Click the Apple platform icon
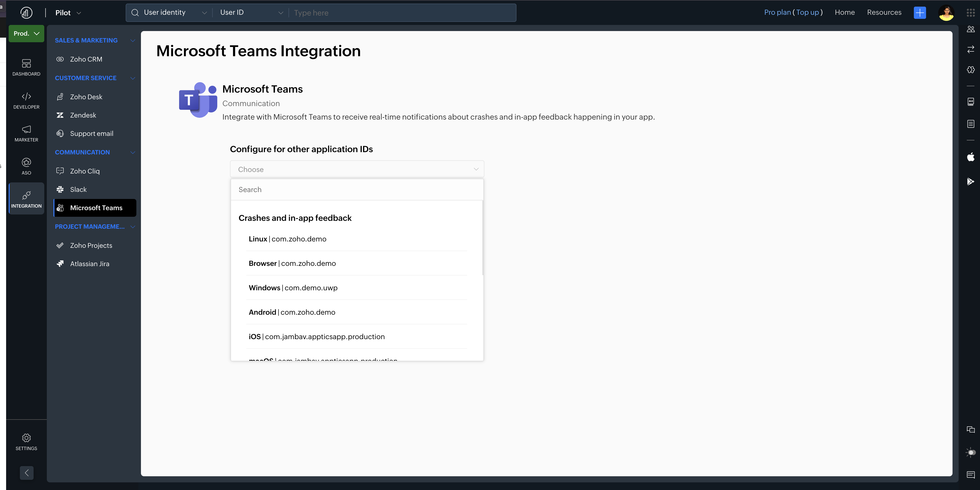Screen dimensions: 980x490 point(971,157)
